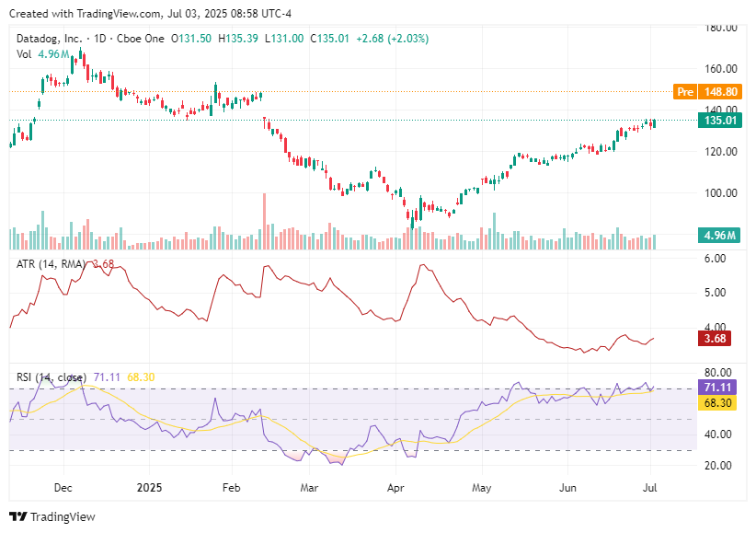This screenshot has width=756, height=533.
Task: Click the red 3.68 ATR value tag
Action: click(715, 339)
